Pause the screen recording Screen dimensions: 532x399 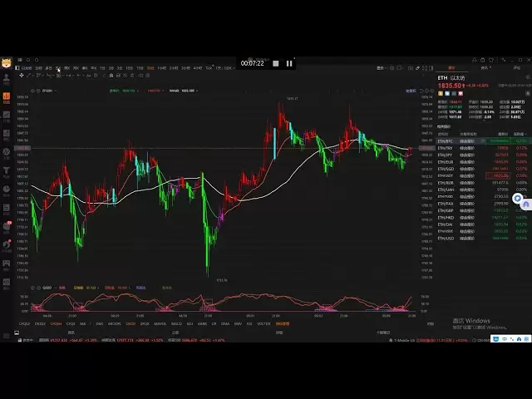pos(289,63)
